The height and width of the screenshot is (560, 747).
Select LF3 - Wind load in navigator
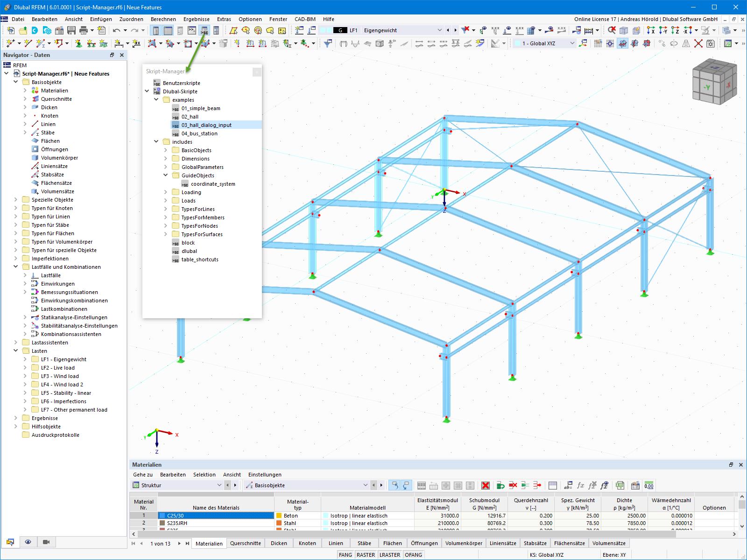(60, 376)
